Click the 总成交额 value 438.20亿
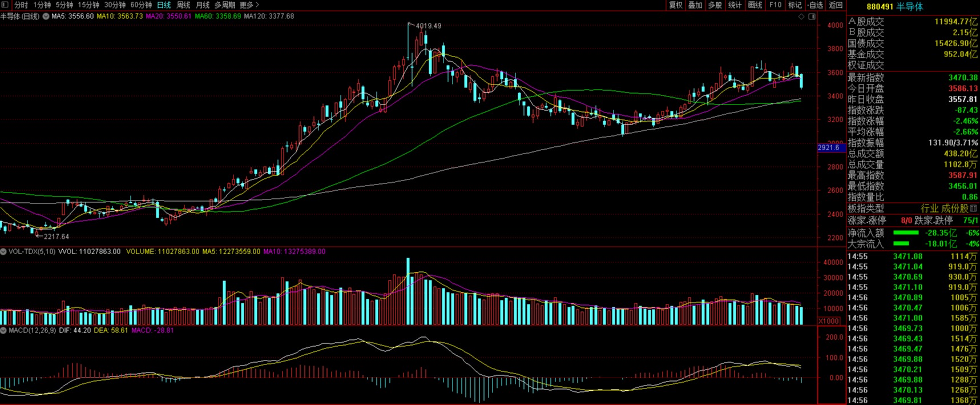The height and width of the screenshot is (405, 980). coord(961,154)
